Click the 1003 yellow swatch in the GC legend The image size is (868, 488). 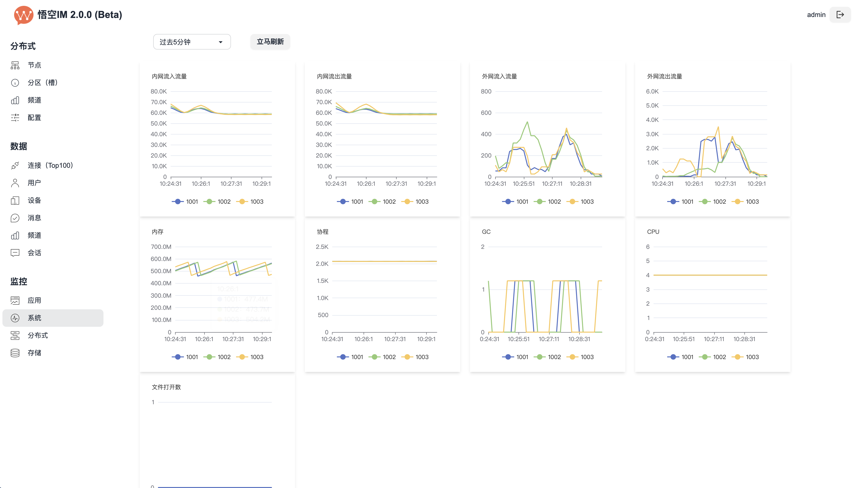click(x=572, y=357)
